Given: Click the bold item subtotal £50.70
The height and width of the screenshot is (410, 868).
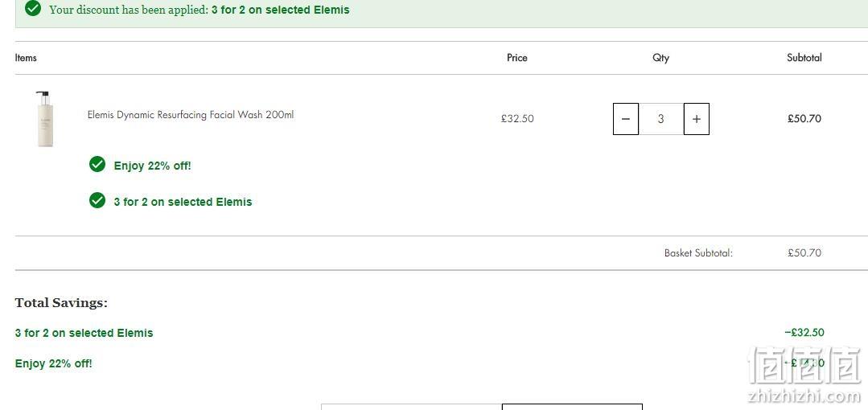Looking at the screenshot, I should pos(804,119).
